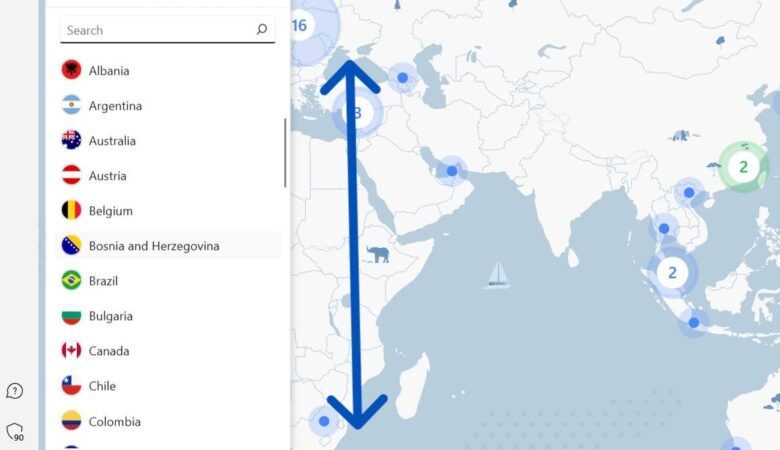This screenshot has width=780, height=450.
Task: Select Brazil's flag icon
Action: [71, 280]
